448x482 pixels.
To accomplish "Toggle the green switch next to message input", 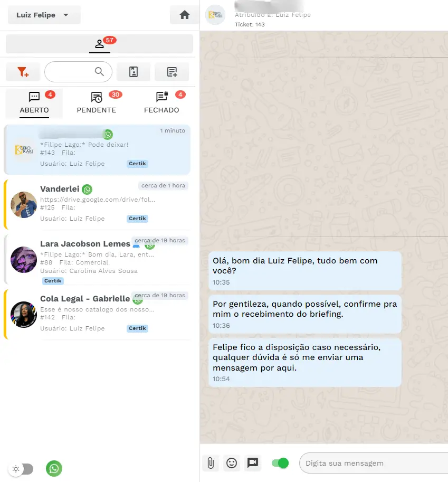I will [280, 463].
